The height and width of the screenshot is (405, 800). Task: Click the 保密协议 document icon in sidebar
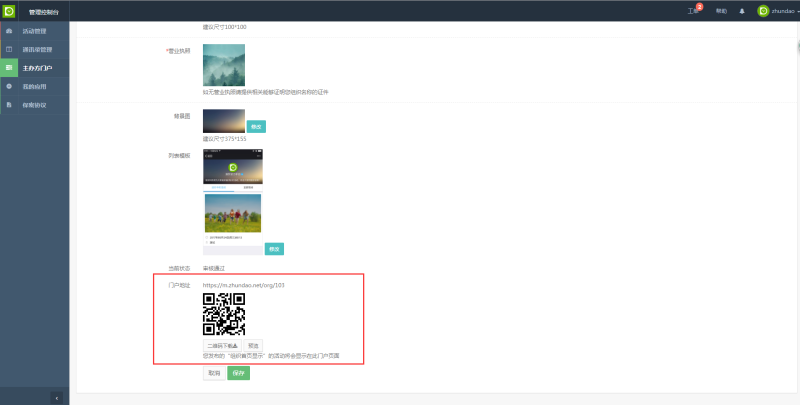(x=9, y=104)
